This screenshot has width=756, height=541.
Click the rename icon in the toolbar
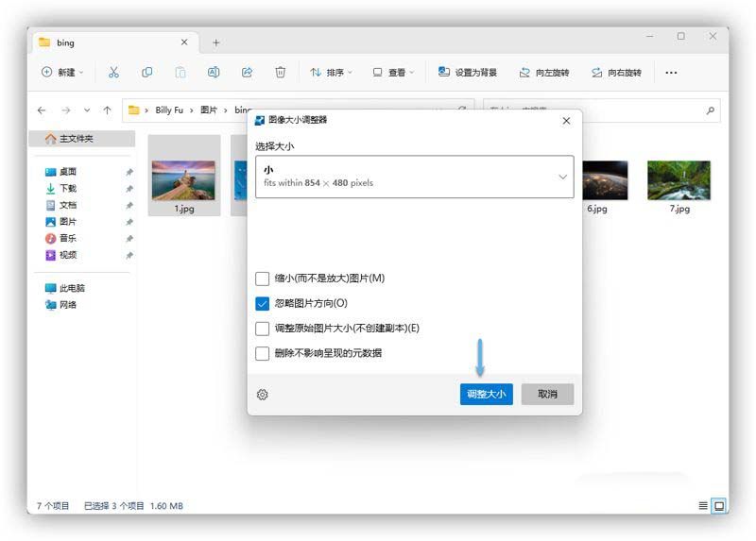pyautogui.click(x=214, y=72)
